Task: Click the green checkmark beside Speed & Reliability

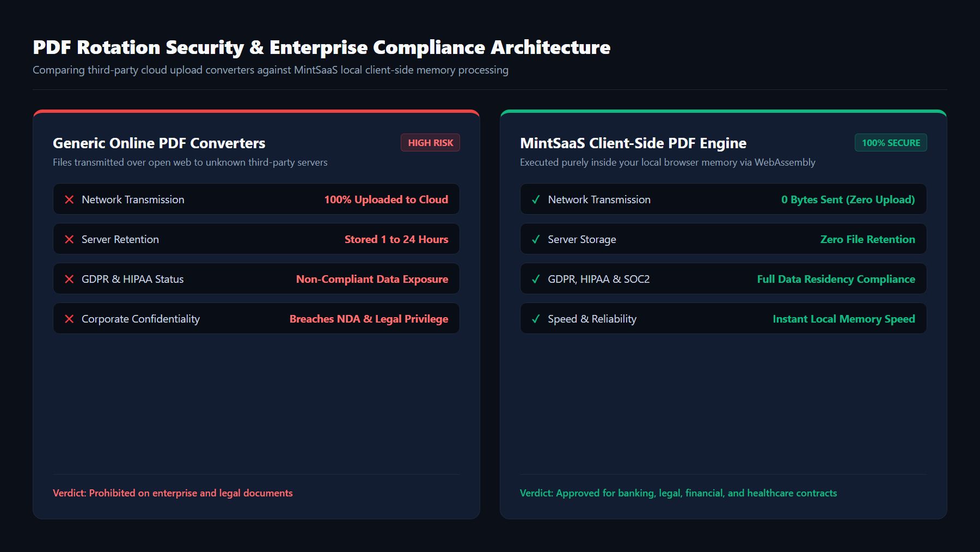Action: [x=536, y=319]
